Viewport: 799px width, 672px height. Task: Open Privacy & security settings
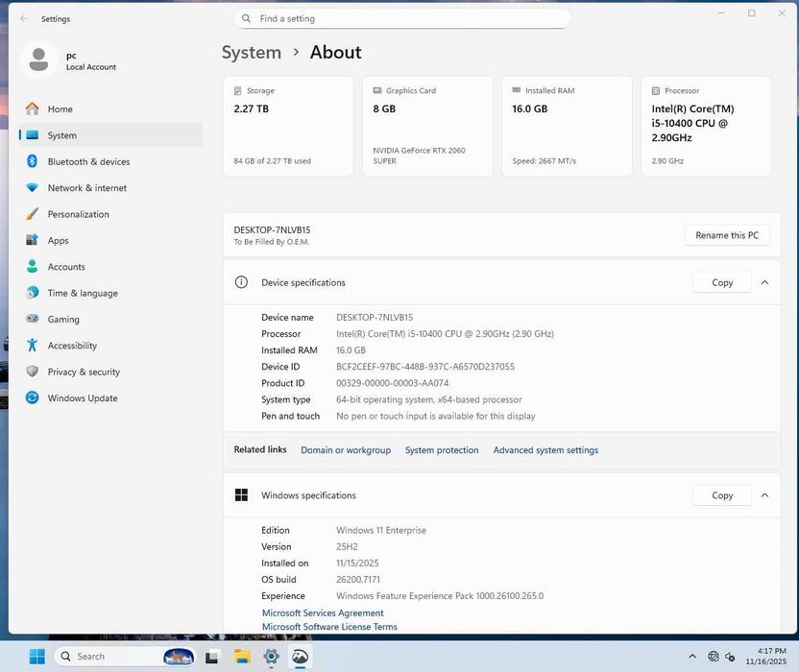click(x=110, y=372)
